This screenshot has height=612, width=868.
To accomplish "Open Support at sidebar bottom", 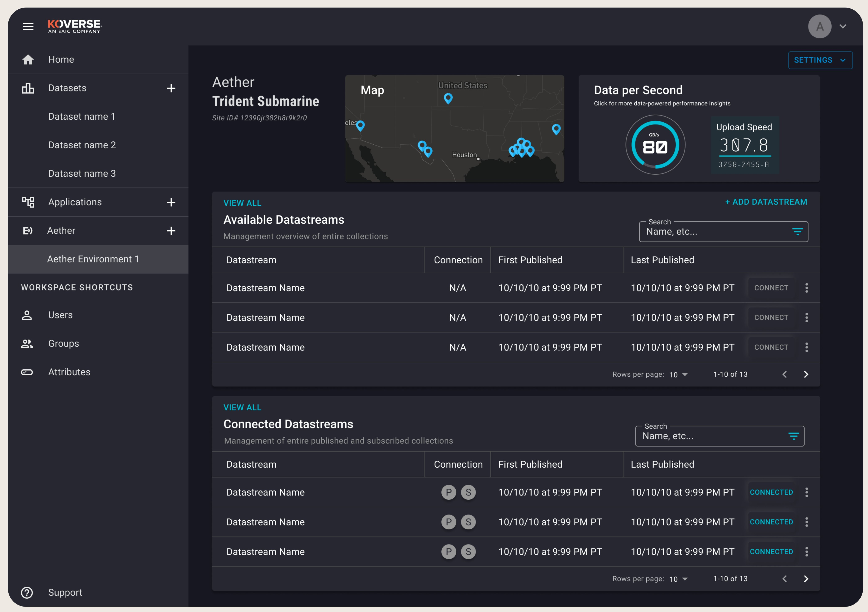I will coord(65,592).
